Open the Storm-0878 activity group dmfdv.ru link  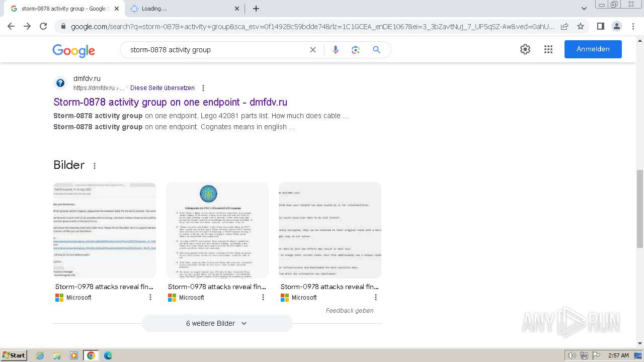(x=171, y=102)
